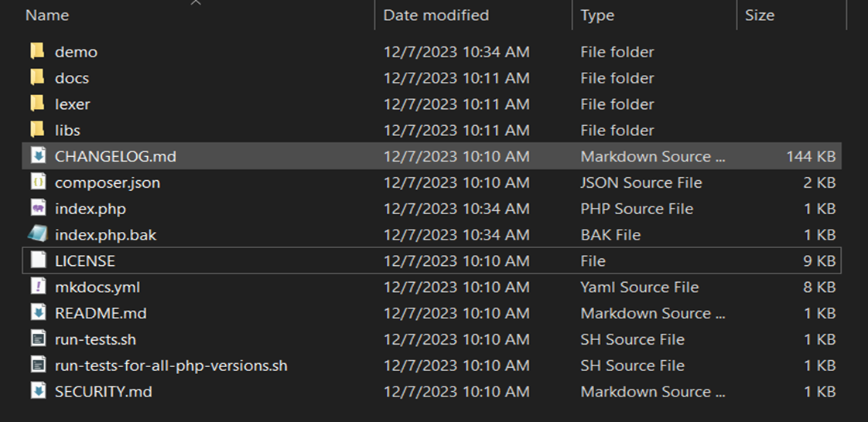Image resolution: width=868 pixels, height=422 pixels.
Task: Select the LICENSE file name
Action: 85,261
